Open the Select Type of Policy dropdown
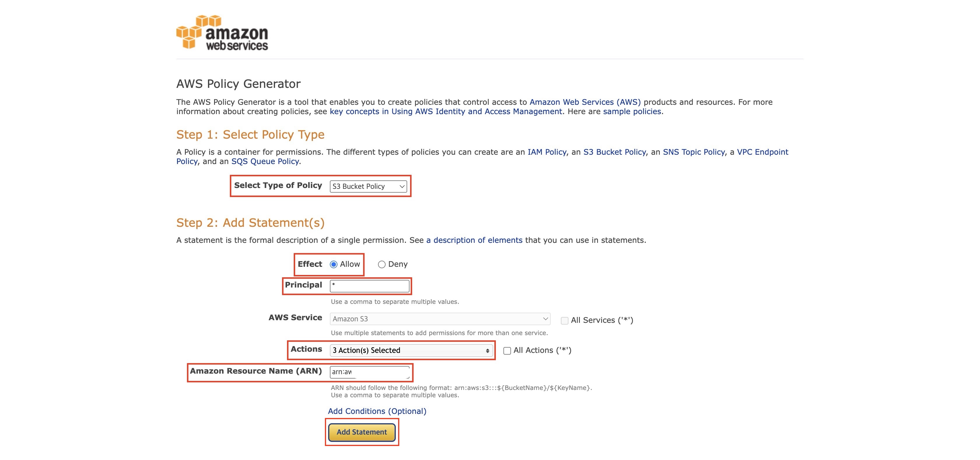980x460 pixels. (368, 186)
